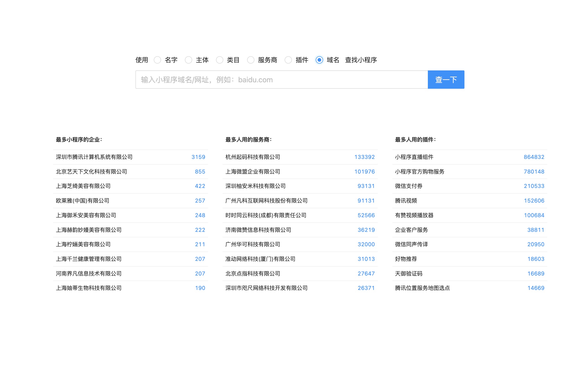
Task: Click the 780148 count for 小程序官方购物服务
Action: (x=534, y=171)
